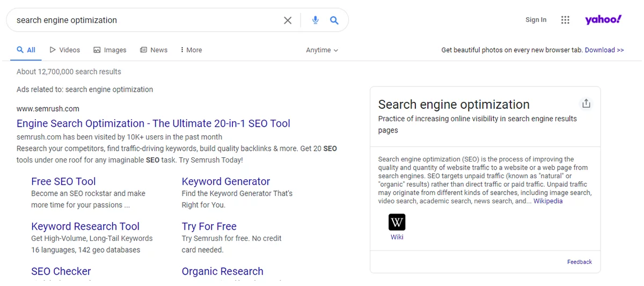Open Engine Search Optimization Semrush ad title

tap(153, 123)
